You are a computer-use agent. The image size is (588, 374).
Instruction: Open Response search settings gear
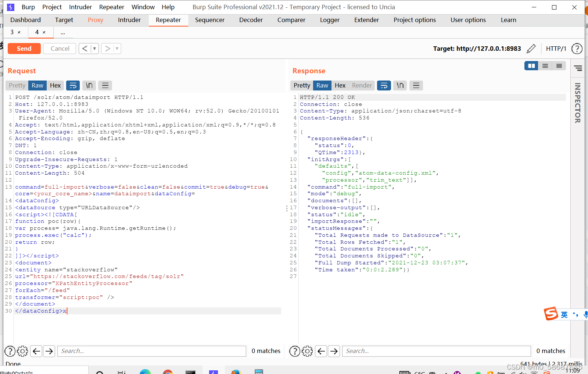307,351
